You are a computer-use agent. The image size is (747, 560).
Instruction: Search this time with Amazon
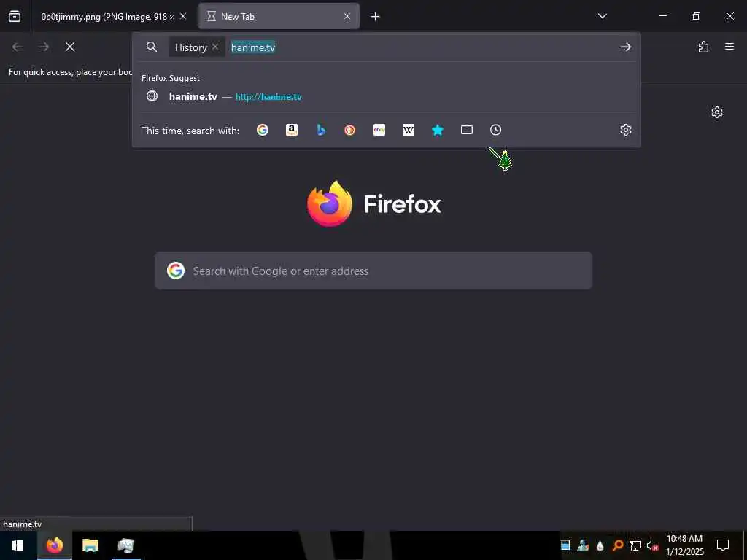point(292,130)
